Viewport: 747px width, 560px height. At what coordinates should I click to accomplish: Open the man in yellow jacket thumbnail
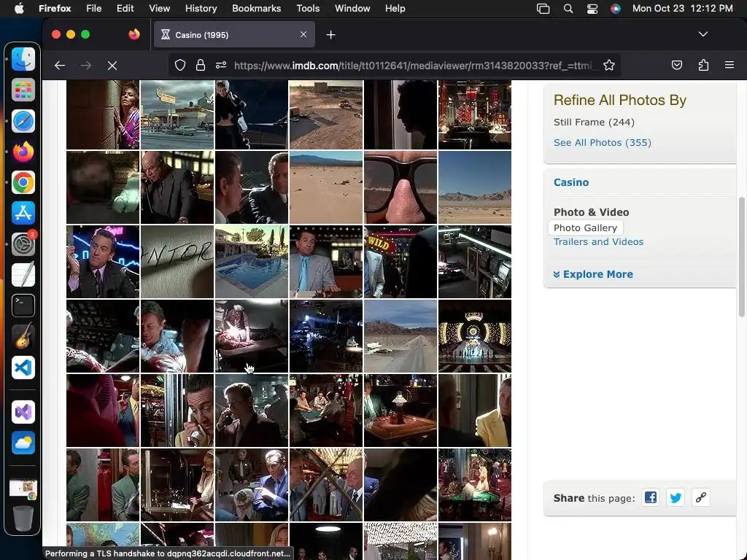474,411
